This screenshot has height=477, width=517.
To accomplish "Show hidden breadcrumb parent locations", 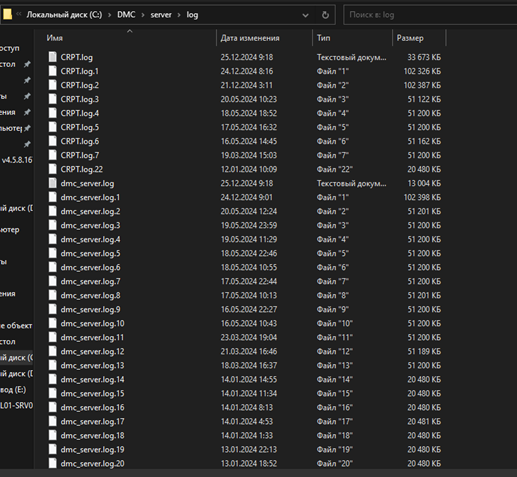I will point(19,14).
